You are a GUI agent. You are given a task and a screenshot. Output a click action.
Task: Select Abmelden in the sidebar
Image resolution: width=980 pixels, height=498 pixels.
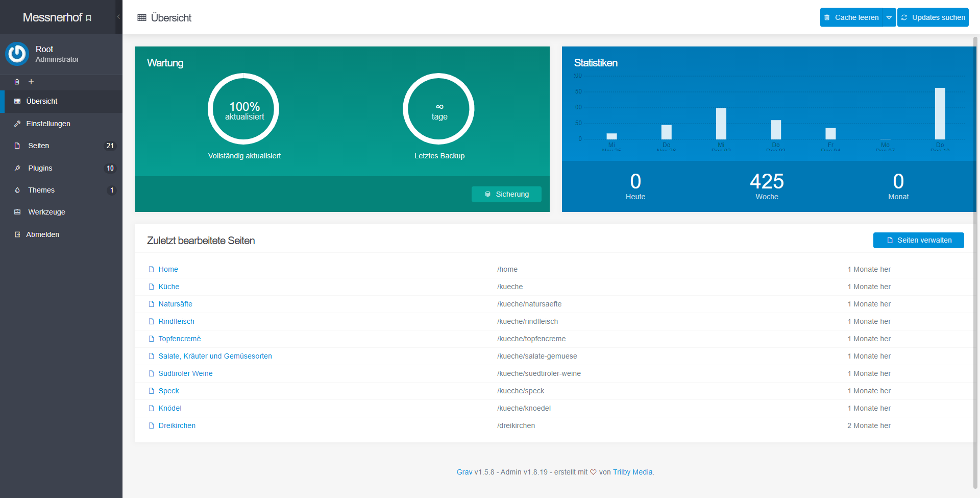[42, 234]
